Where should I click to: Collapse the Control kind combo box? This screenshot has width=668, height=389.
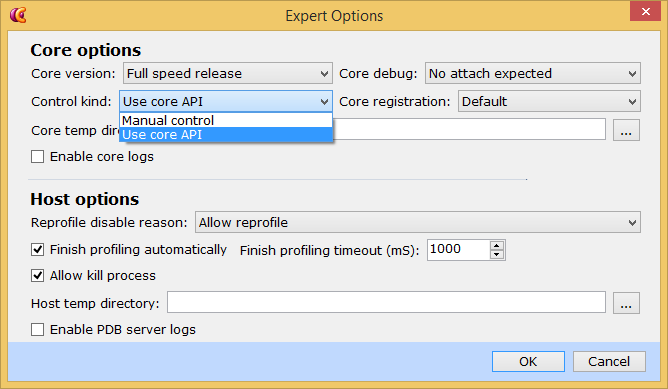pos(226,101)
